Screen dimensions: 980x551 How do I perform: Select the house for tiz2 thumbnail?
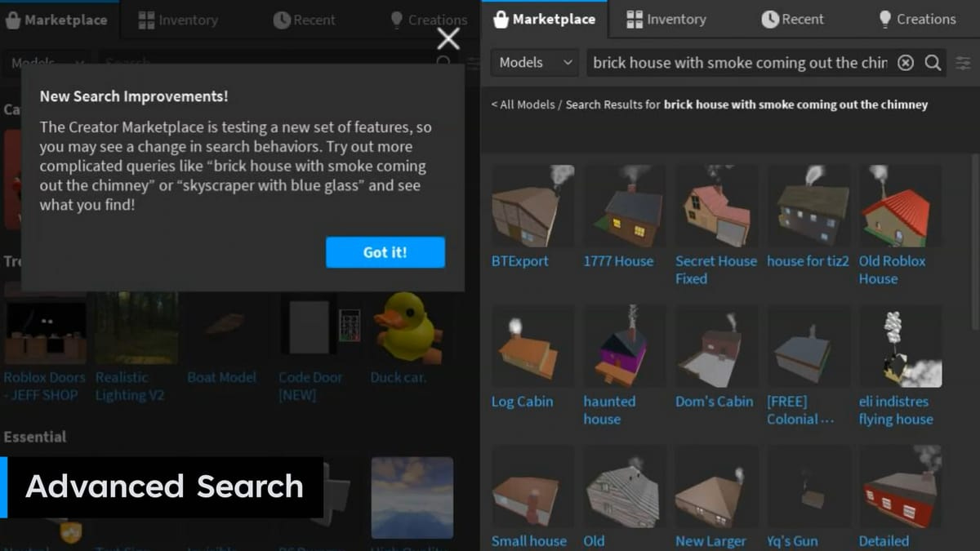click(808, 206)
